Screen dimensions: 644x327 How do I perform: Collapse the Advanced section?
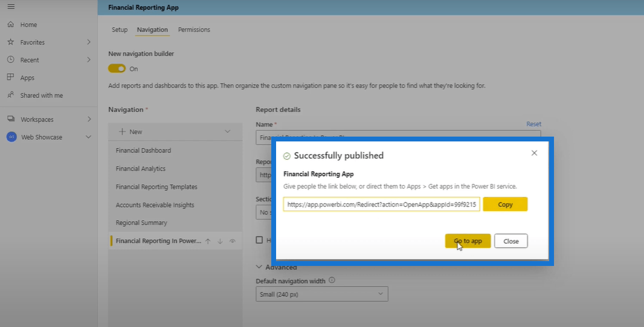pyautogui.click(x=259, y=267)
